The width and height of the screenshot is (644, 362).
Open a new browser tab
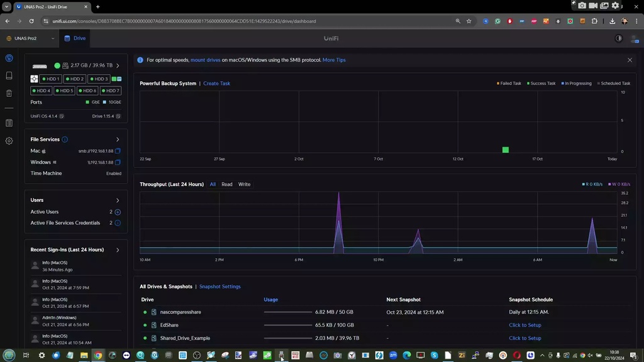(x=97, y=6)
